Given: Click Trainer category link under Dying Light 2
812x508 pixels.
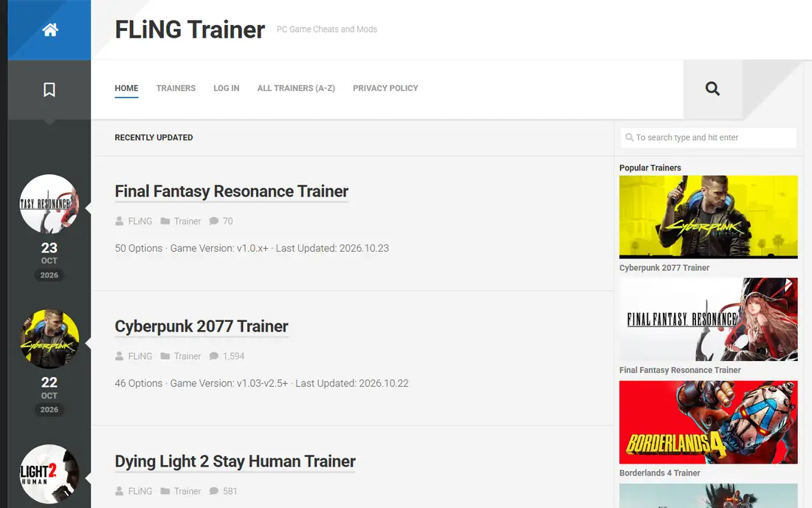Looking at the screenshot, I should point(187,491).
